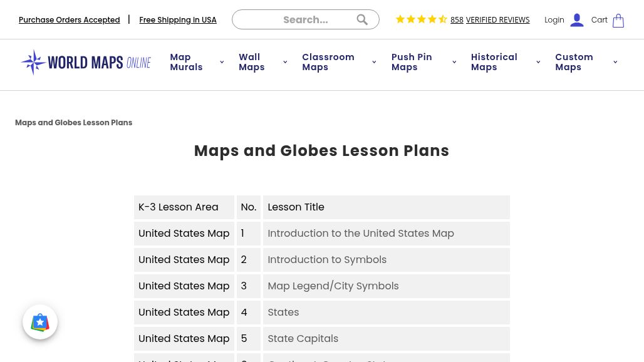Open Introduction to the United States Map lesson
Image resolution: width=644 pixels, height=362 pixels.
[x=361, y=234]
